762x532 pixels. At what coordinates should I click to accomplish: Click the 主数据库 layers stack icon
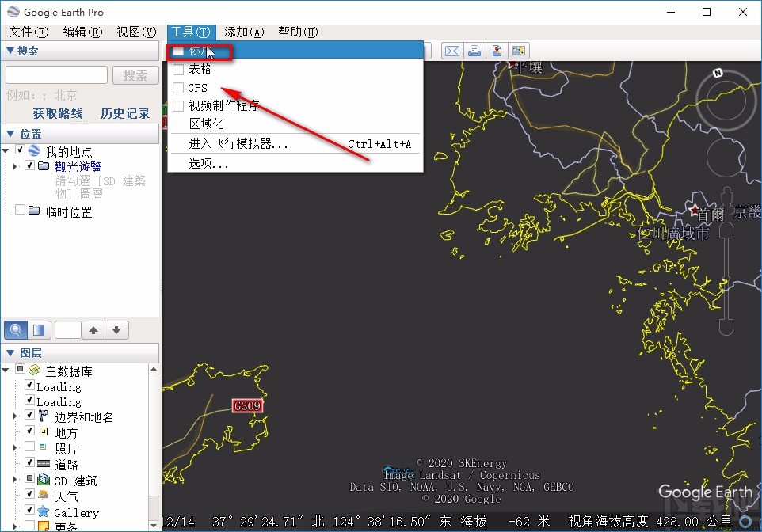pyautogui.click(x=34, y=370)
